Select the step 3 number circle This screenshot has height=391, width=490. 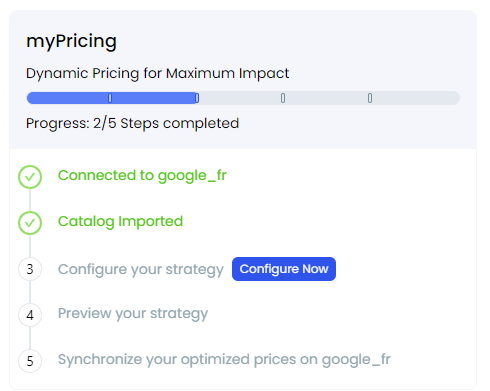pos(30,269)
